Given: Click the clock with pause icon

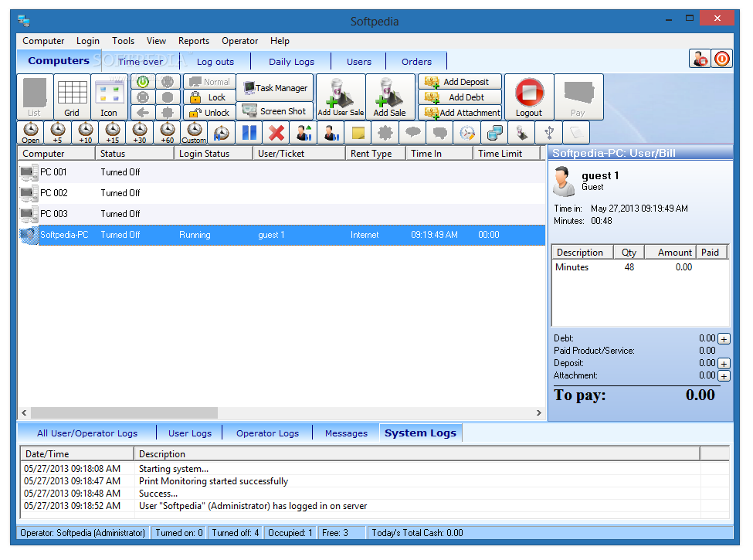Looking at the screenshot, I should coord(222,133).
